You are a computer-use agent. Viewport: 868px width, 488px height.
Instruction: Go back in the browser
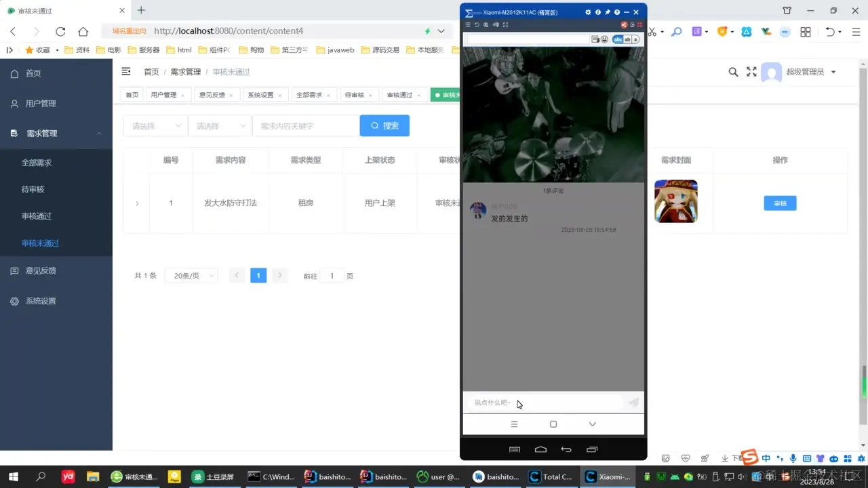point(13,31)
